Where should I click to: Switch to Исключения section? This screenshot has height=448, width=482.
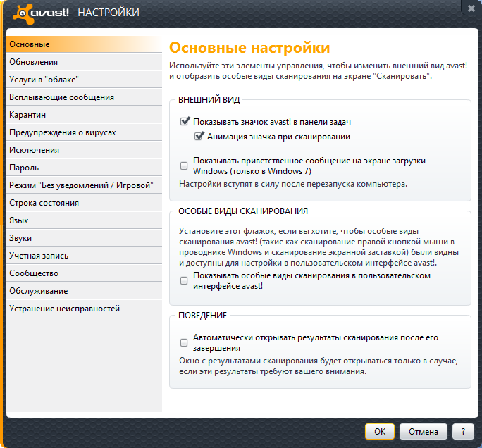pyautogui.click(x=84, y=150)
